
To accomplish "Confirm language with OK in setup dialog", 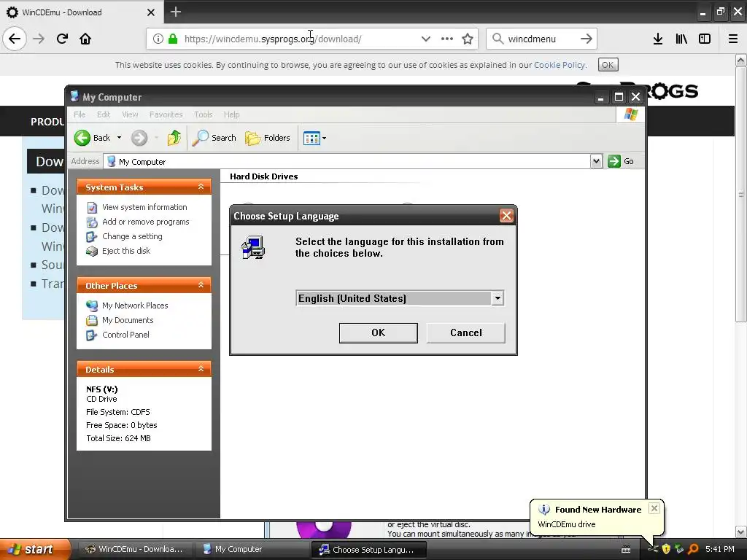I will [379, 332].
